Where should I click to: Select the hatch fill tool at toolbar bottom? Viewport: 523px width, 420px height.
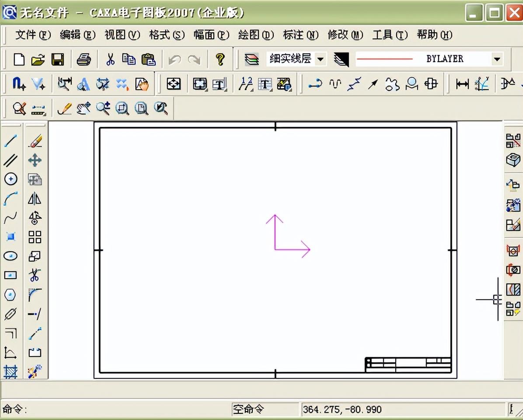(x=10, y=371)
